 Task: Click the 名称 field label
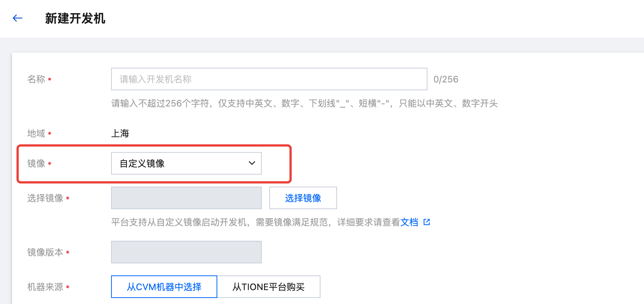point(36,79)
